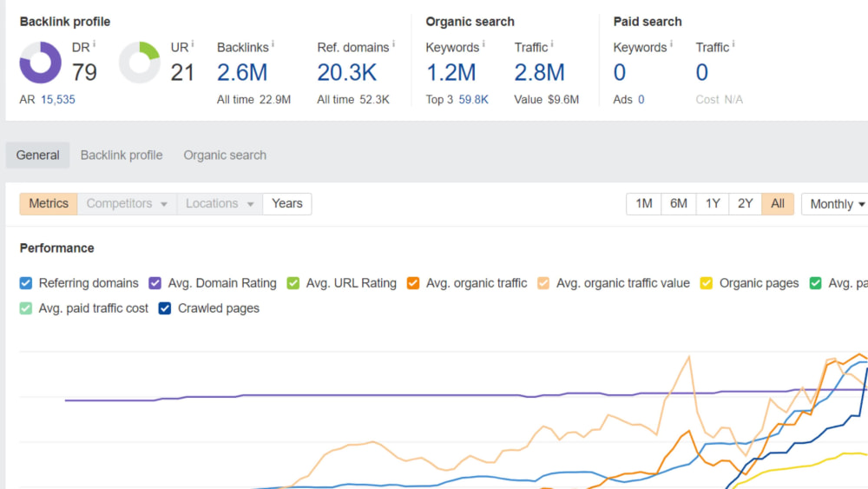
Task: Open the 2.6M backlinks link
Action: click(x=242, y=73)
